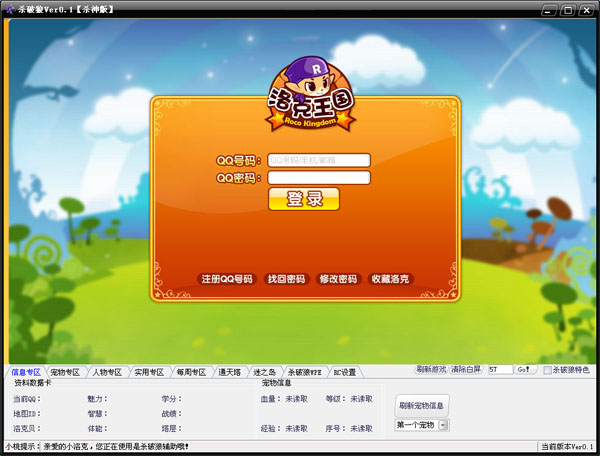The image size is (600, 456).
Task: Click the 序号 value 未读取
Action: [x=362, y=428]
